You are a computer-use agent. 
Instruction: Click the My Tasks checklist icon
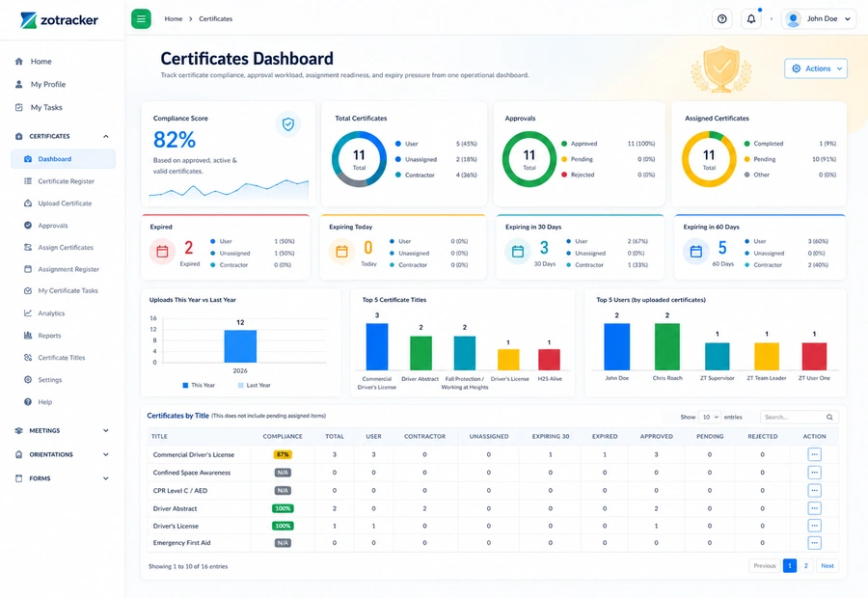(19, 107)
